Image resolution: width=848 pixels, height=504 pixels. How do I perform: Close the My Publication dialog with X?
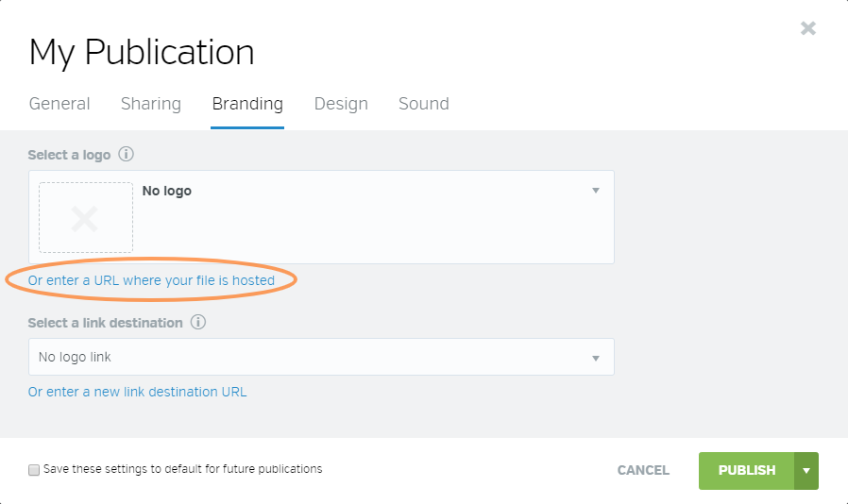(x=808, y=28)
